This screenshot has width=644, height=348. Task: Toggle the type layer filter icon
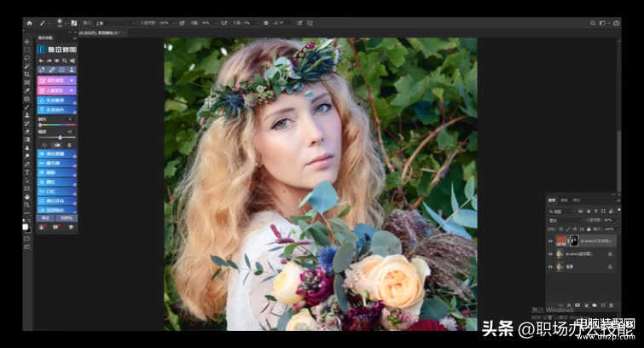[595, 212]
